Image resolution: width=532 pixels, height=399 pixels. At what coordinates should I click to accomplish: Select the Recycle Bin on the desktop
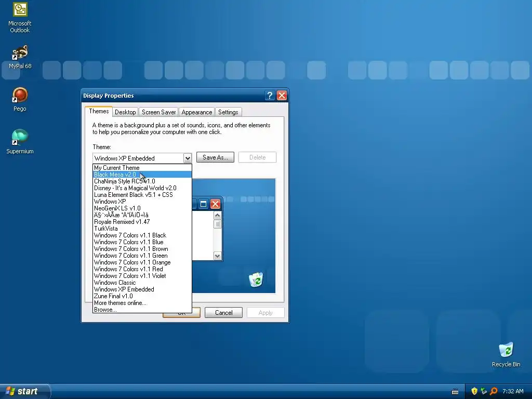pos(506,354)
